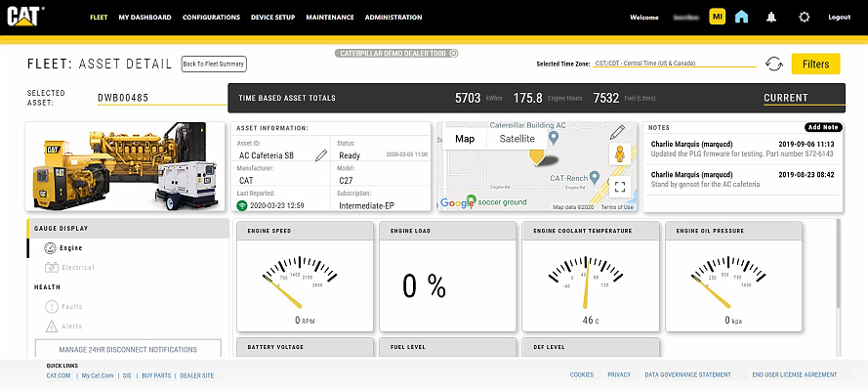This screenshot has width=868, height=391.
Task: Click 'Intermediate-EP' subscription value
Action: [x=365, y=205]
